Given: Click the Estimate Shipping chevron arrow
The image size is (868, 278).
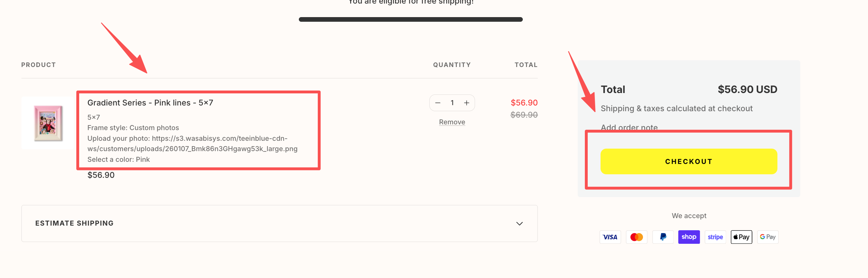Looking at the screenshot, I should (520, 223).
